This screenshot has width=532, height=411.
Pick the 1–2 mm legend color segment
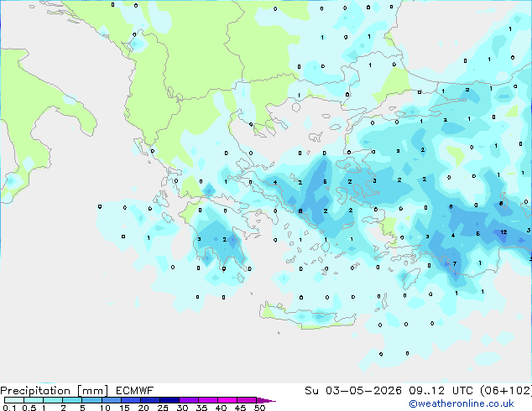[53, 400]
